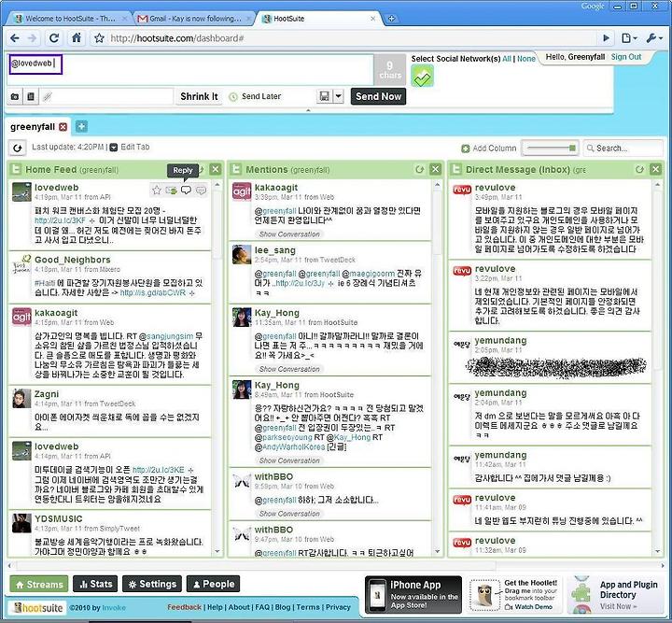Refresh all columns with the refresh button
This screenshot has height=623, width=672.
pyautogui.click(x=17, y=148)
